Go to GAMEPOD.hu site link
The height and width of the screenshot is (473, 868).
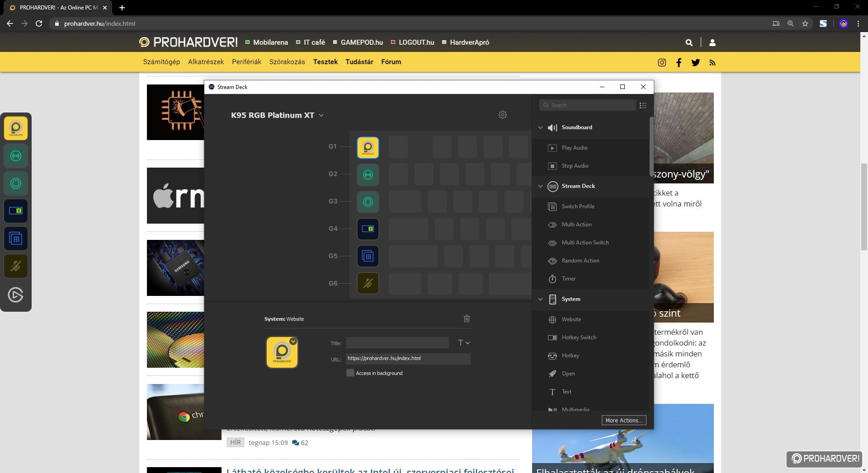pos(358,42)
